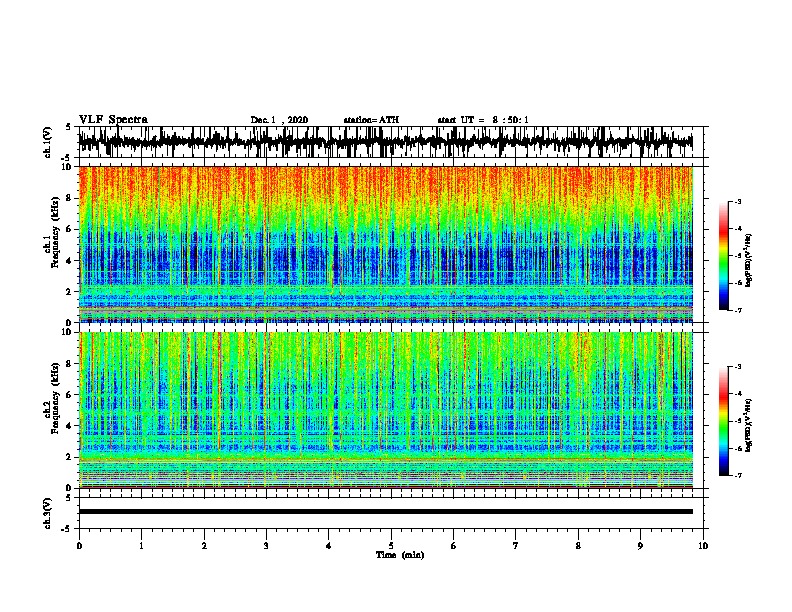Click the ch.1 voltage waveform trace
The height and width of the screenshot is (612, 792).
385,142
